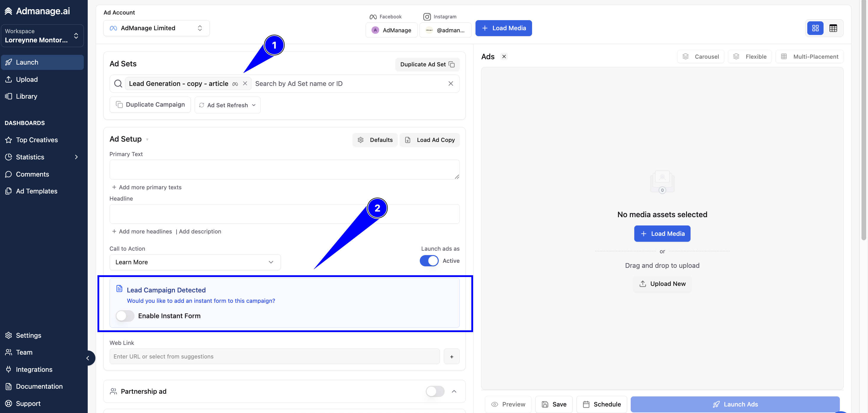Open the AdManage Limited ad account selector
The width and height of the screenshot is (868, 413).
click(x=156, y=28)
